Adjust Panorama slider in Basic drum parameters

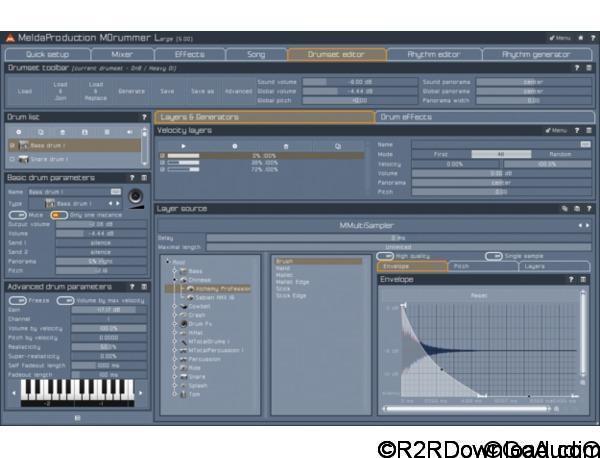(x=101, y=261)
